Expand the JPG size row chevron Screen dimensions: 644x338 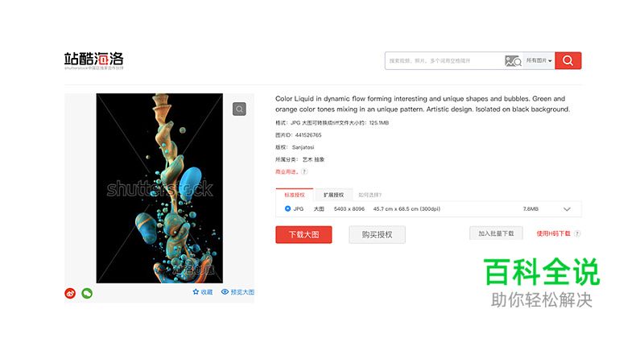(568, 209)
